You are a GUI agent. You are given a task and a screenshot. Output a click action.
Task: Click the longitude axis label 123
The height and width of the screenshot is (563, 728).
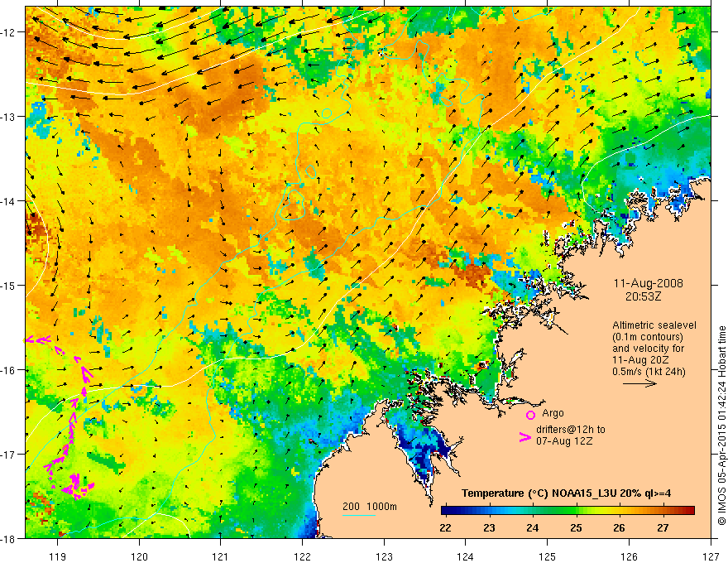tap(384, 556)
